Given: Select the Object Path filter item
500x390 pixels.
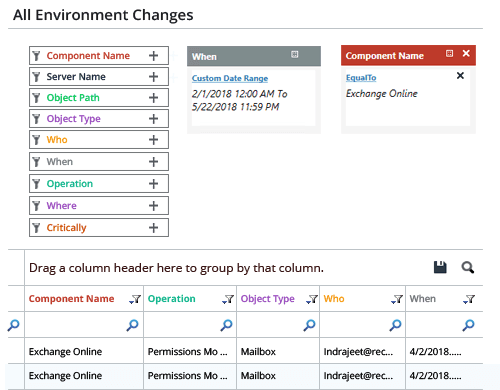Looking at the screenshot, I should (x=99, y=98).
